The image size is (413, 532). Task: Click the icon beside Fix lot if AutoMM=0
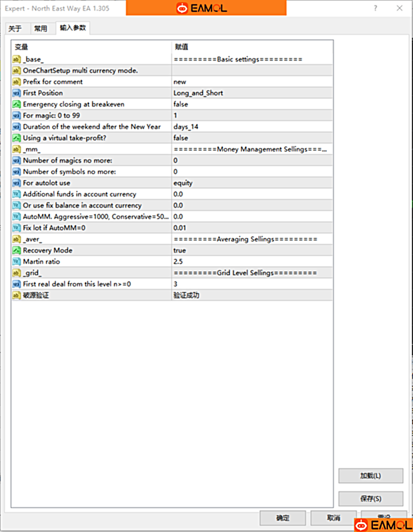pos(17,227)
